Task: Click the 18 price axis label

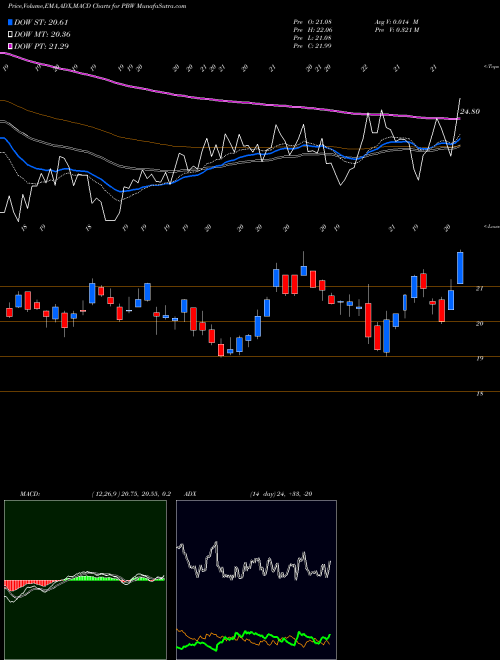Action: pyautogui.click(x=480, y=394)
